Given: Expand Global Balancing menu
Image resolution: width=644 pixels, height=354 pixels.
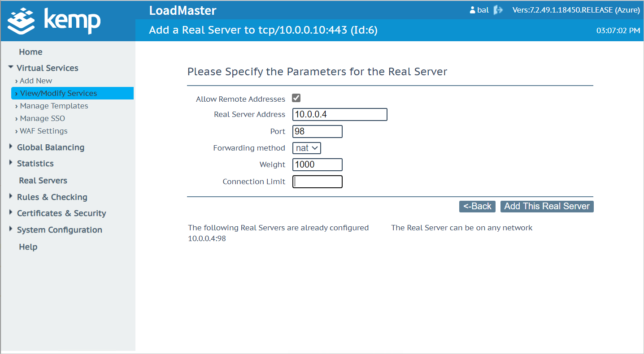Looking at the screenshot, I should [x=50, y=147].
